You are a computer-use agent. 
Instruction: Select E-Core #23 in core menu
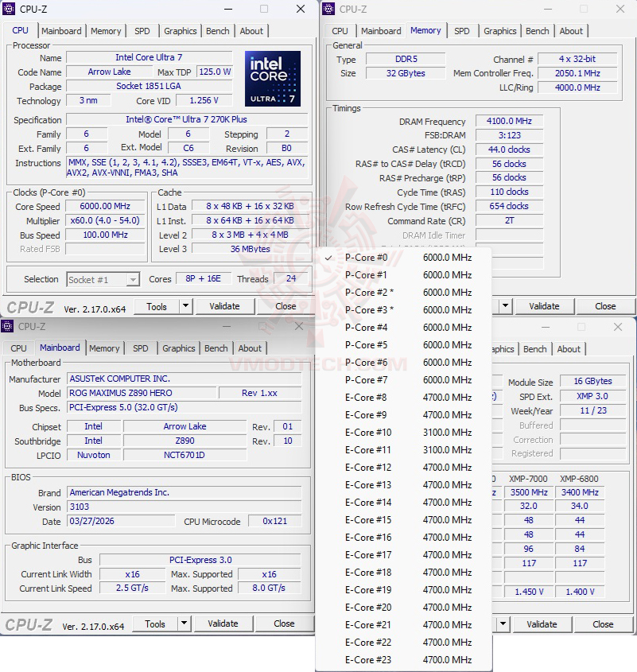click(x=403, y=660)
